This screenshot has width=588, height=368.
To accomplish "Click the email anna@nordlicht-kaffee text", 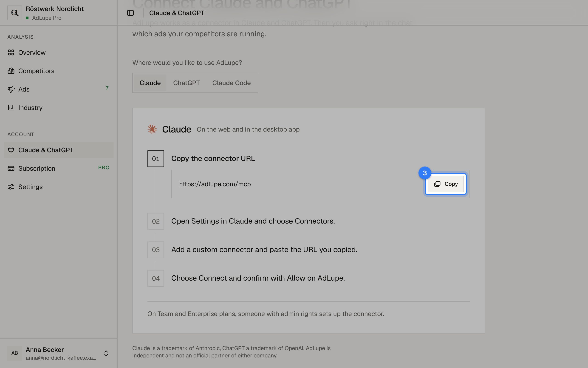I will tap(61, 358).
